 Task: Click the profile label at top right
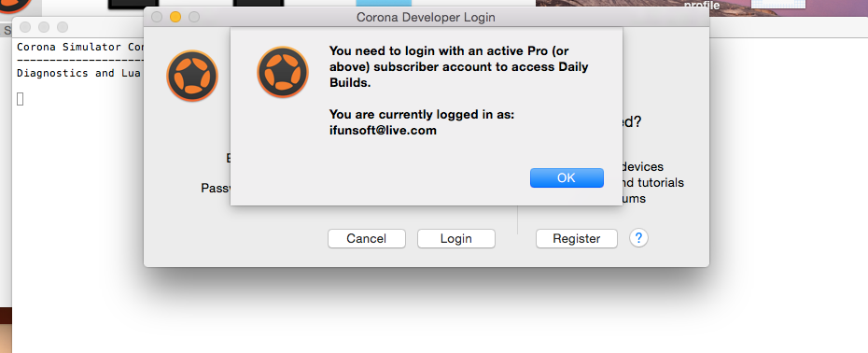pyautogui.click(x=701, y=7)
